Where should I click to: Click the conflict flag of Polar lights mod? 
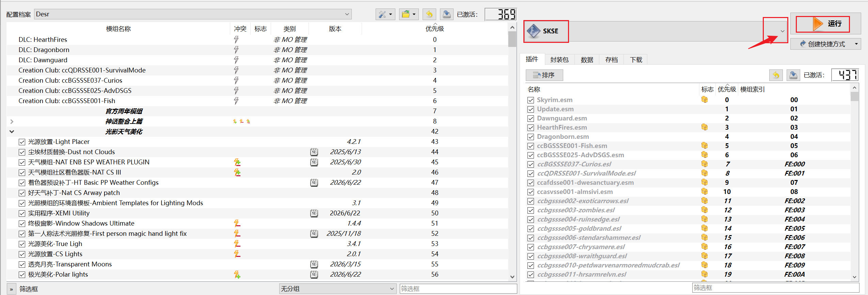[237, 275]
